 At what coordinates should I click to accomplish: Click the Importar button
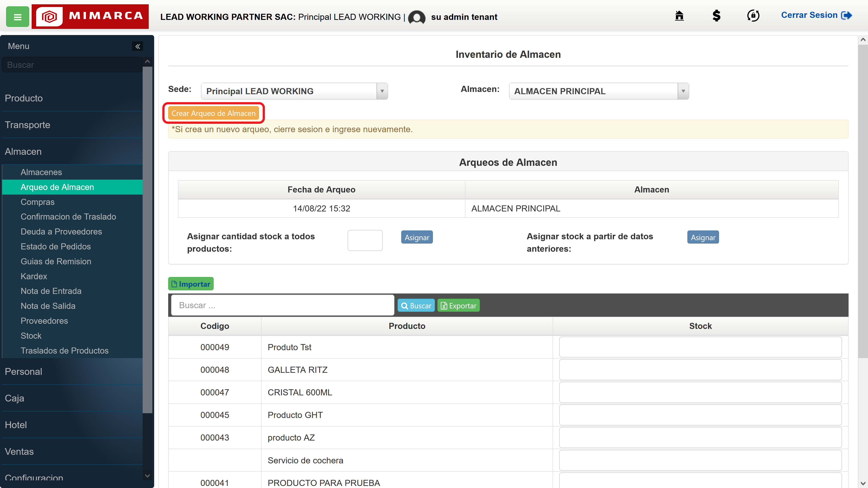[x=191, y=284]
